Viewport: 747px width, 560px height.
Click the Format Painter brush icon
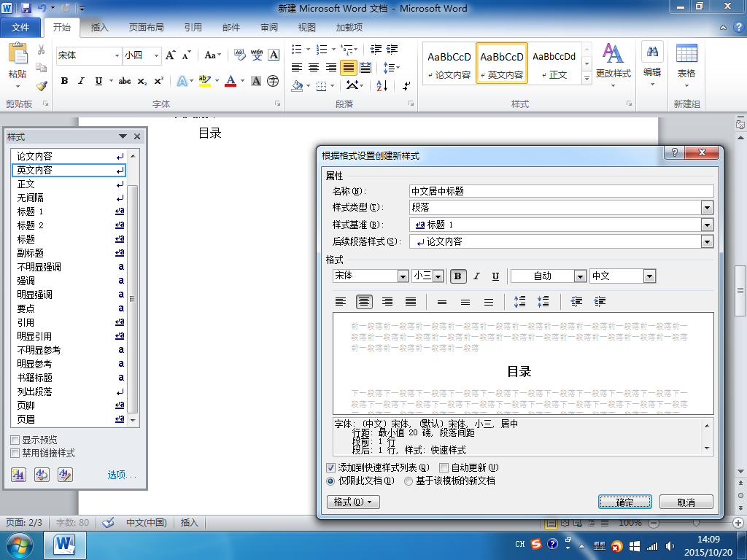coord(42,86)
